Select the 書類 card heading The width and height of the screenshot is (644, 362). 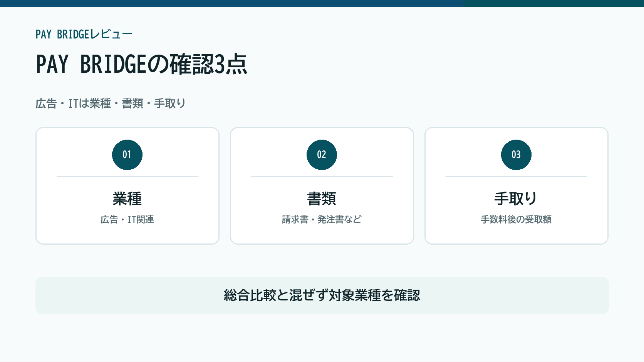click(322, 199)
